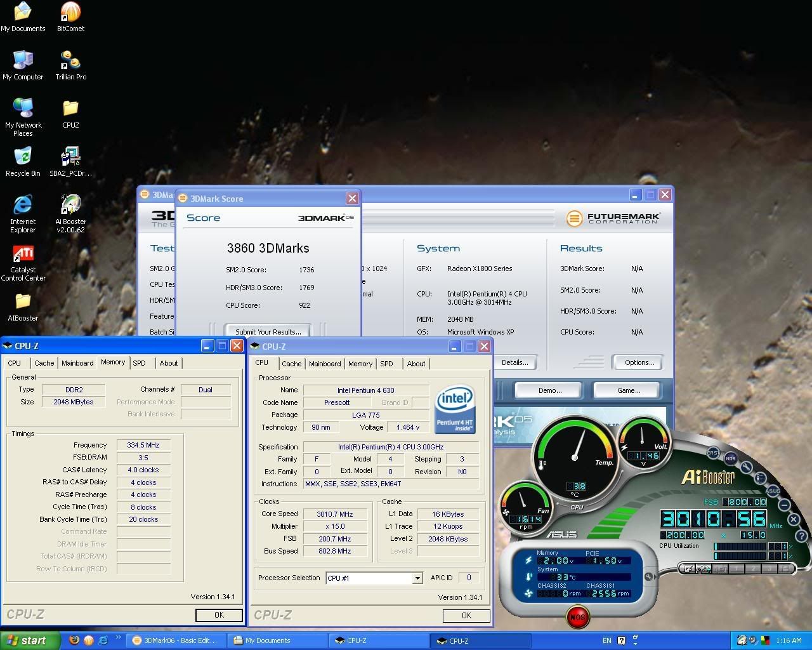Open AiBooster wrench settings icon
The width and height of the screenshot is (812, 650).
click(x=746, y=467)
